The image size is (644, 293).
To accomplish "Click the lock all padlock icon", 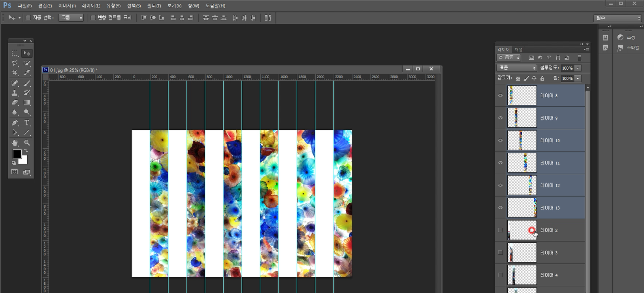I will pyautogui.click(x=542, y=79).
